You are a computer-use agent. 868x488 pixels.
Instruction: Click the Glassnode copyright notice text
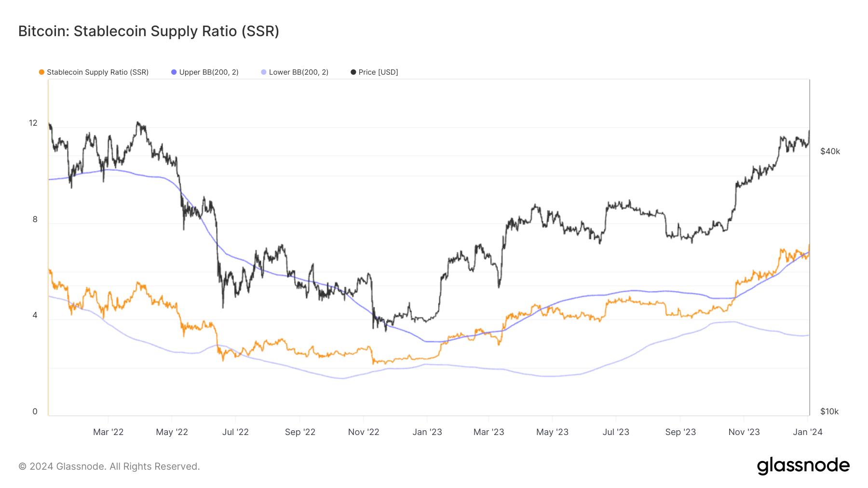[109, 466]
